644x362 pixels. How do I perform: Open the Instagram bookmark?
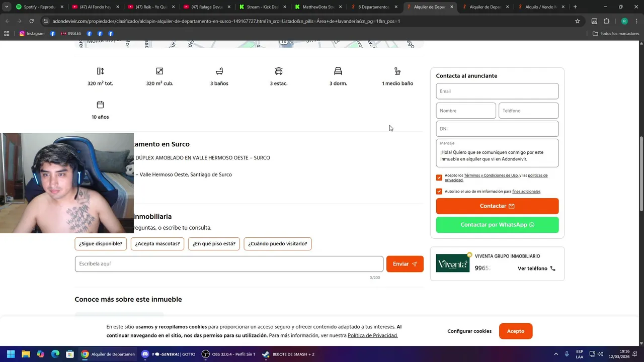(32, 34)
